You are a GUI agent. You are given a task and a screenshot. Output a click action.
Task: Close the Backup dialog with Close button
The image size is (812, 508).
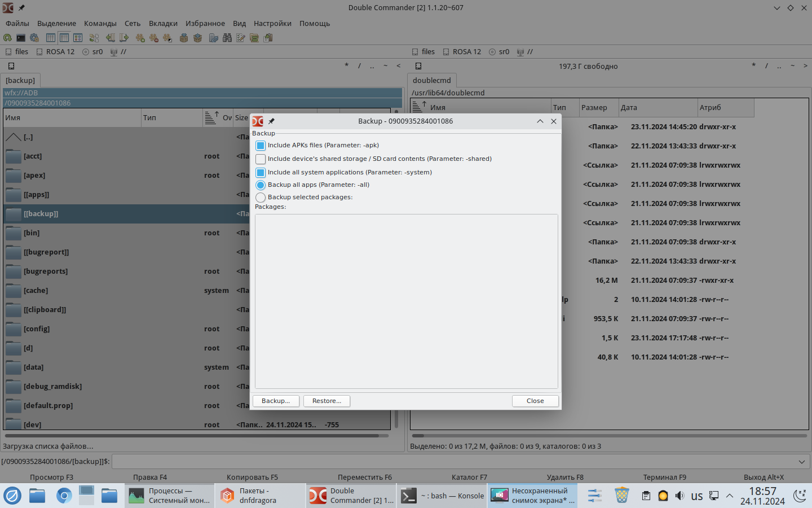[535, 401]
